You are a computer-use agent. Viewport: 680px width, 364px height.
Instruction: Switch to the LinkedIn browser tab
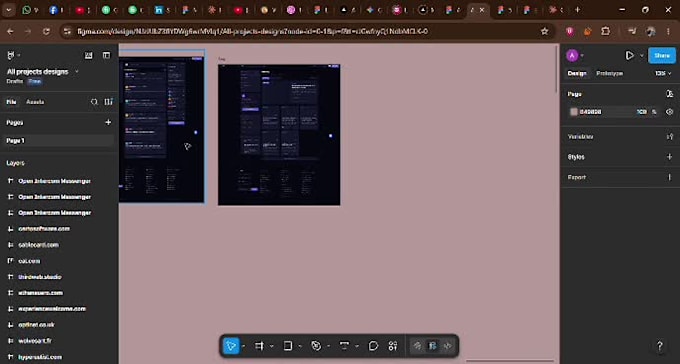[x=162, y=10]
